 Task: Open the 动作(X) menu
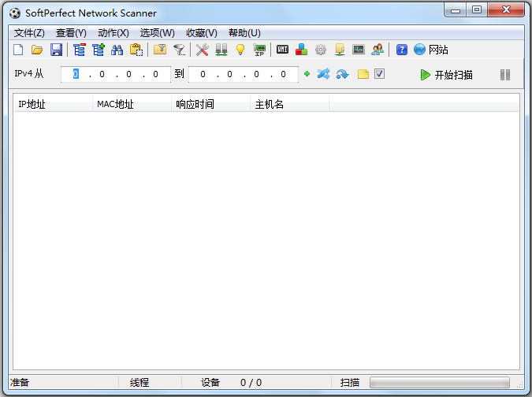[113, 33]
